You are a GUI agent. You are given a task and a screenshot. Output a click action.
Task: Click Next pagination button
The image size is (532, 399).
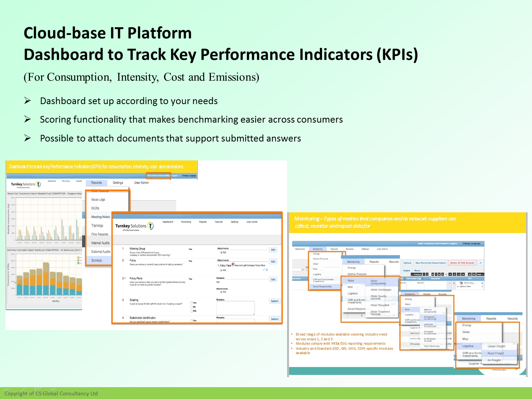480,275
